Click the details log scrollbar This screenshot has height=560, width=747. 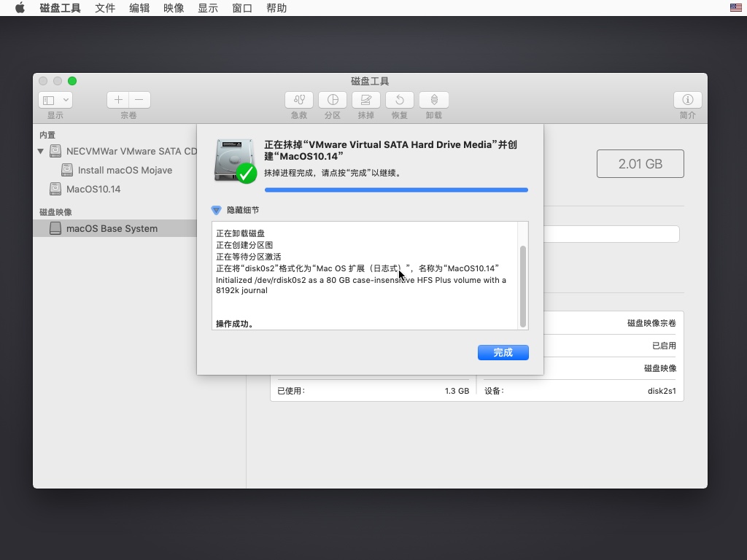(x=522, y=286)
